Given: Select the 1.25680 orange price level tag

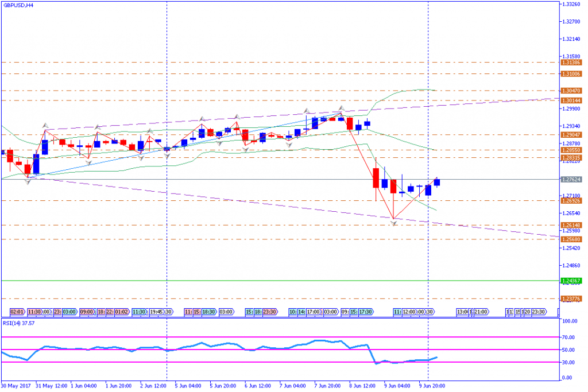Looking at the screenshot, I should click(x=571, y=239).
